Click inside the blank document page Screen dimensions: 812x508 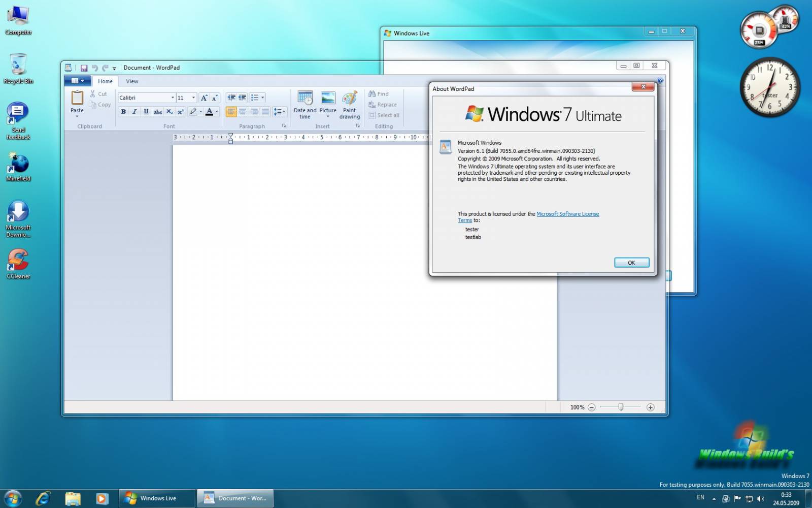point(364,273)
